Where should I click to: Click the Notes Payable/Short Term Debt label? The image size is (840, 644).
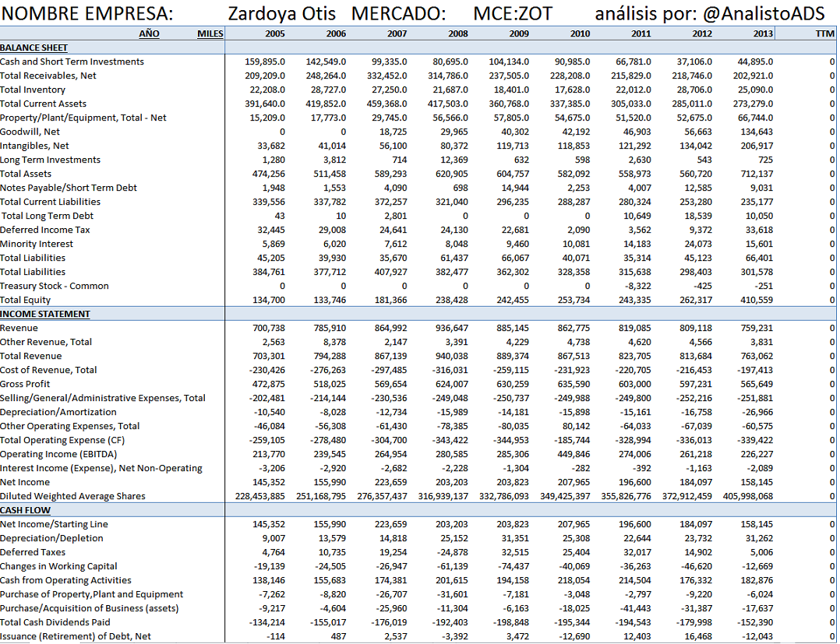(x=69, y=188)
